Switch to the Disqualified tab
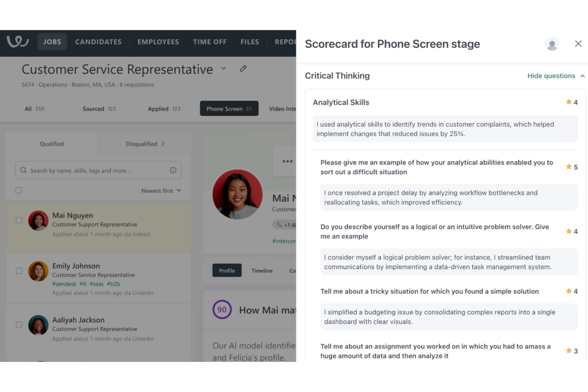Screen dimensions: 588x392 [143, 143]
